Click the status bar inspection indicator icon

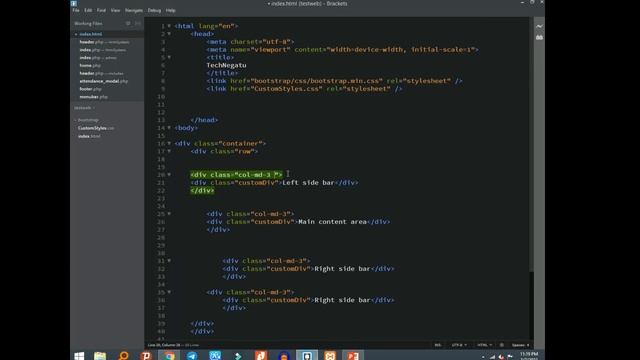click(x=502, y=345)
